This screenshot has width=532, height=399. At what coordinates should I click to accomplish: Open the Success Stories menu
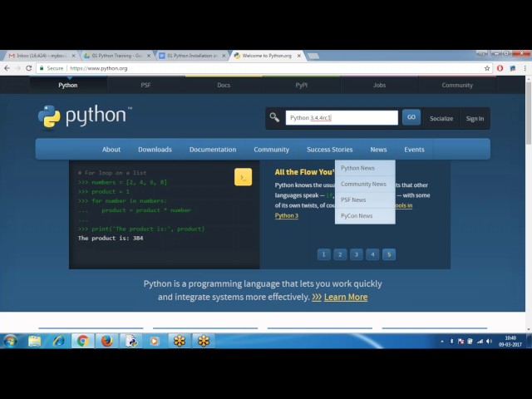(329, 150)
